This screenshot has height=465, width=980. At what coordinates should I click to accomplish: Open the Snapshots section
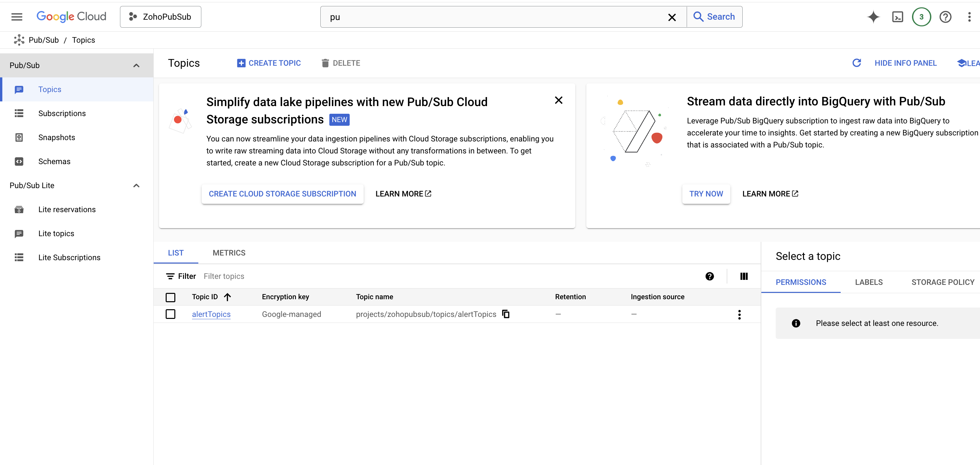tap(57, 137)
